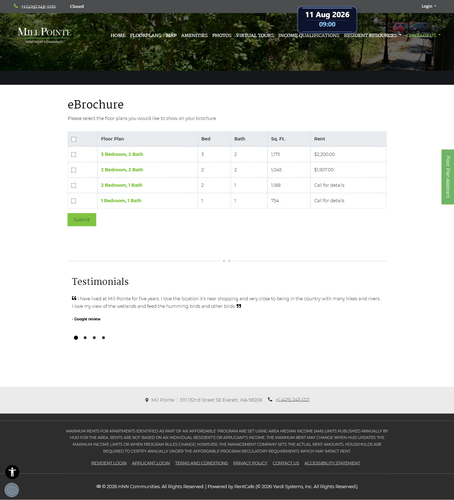Open the 2 Bedroom, 1 Bath floor plan link

pyautogui.click(x=122, y=185)
